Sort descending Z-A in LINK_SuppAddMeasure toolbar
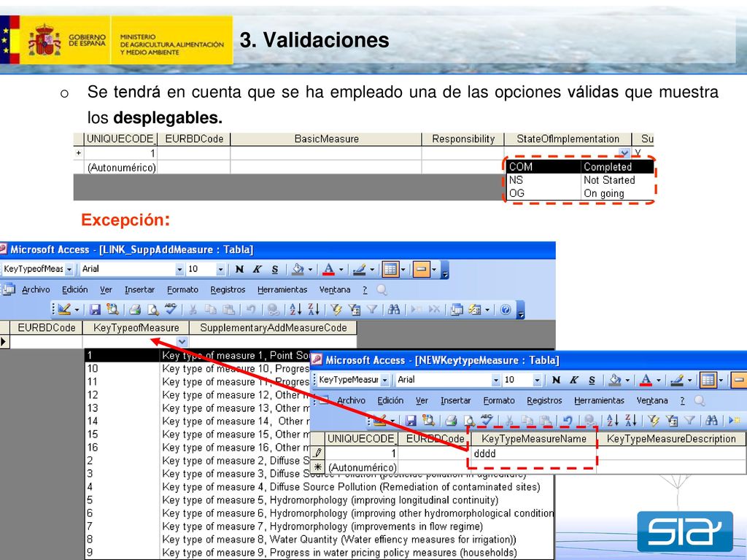747x560 pixels. coord(314,310)
